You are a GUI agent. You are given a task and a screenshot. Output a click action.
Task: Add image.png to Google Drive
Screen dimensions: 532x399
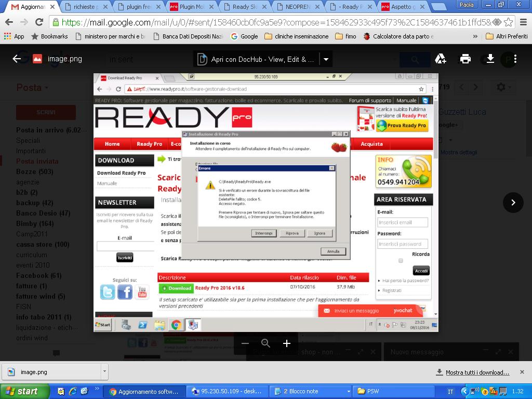pyautogui.click(x=441, y=59)
